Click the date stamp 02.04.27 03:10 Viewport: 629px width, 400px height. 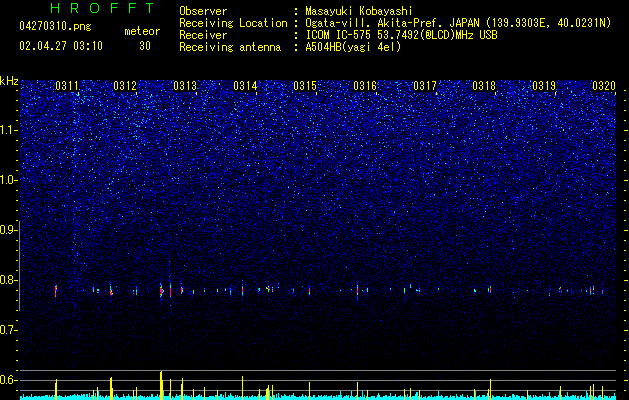tap(61, 46)
